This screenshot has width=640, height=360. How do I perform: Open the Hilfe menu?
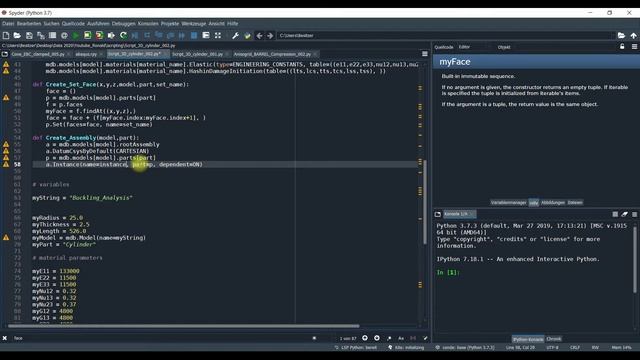233,24
